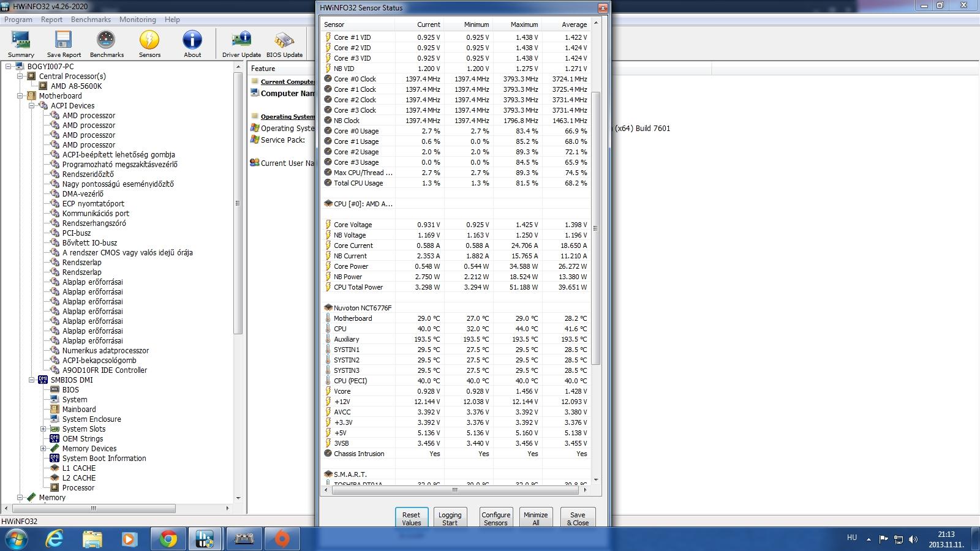
Task: Click the BIOS Update toolbar icon
Action: point(284,40)
